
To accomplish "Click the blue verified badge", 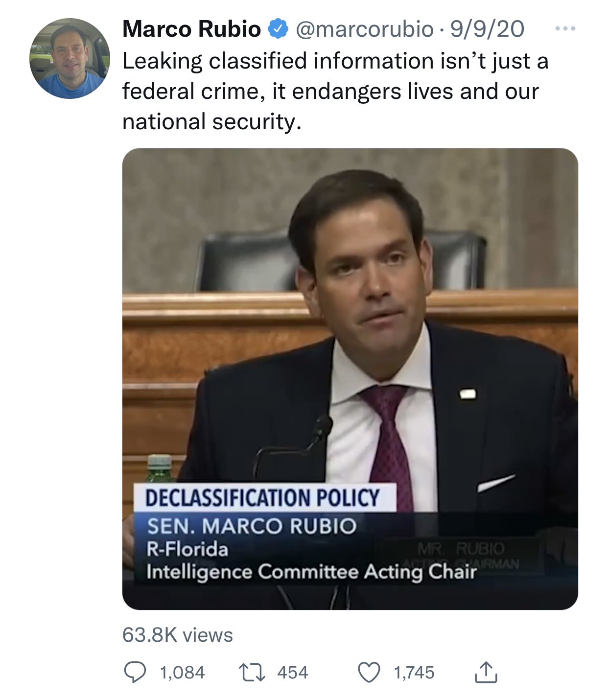I will coord(278,29).
